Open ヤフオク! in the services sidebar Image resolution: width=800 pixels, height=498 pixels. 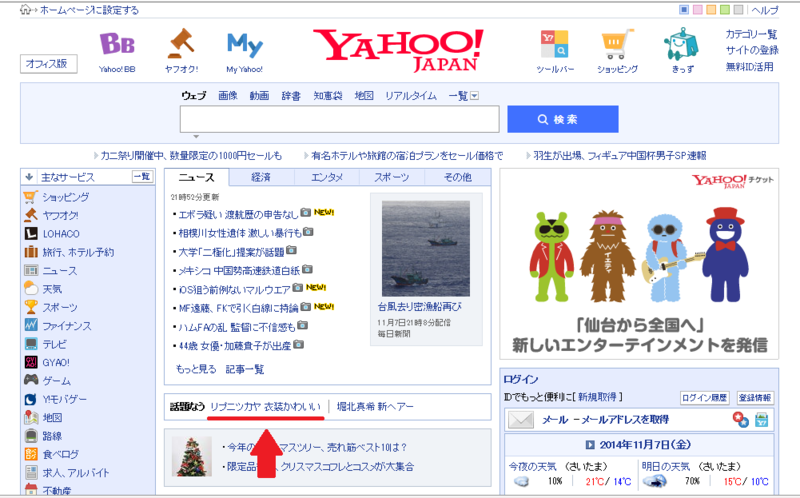(x=60, y=215)
